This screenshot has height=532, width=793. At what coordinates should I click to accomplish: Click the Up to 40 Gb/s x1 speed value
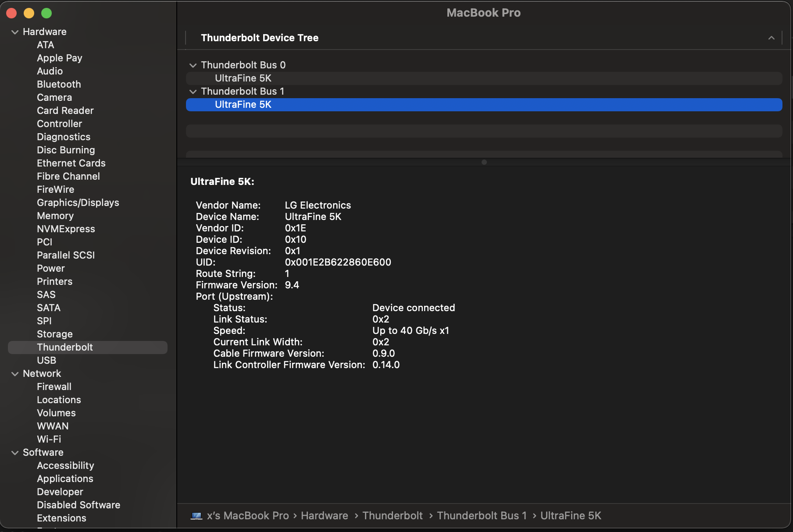411,331
